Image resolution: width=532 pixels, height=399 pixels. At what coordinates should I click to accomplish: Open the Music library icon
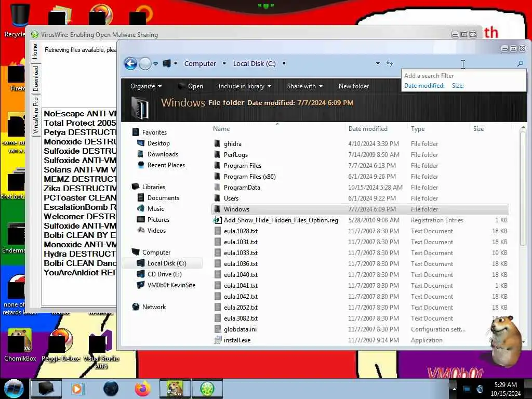pyautogui.click(x=140, y=209)
